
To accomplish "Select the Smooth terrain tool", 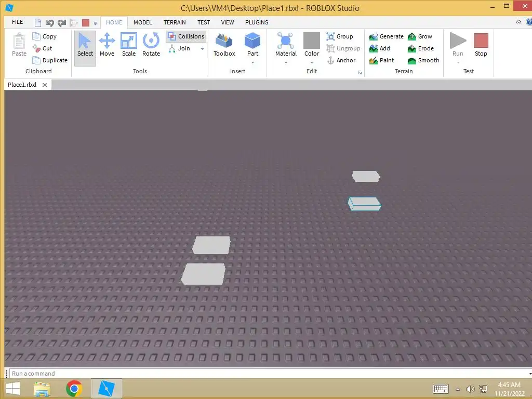I will click(423, 60).
